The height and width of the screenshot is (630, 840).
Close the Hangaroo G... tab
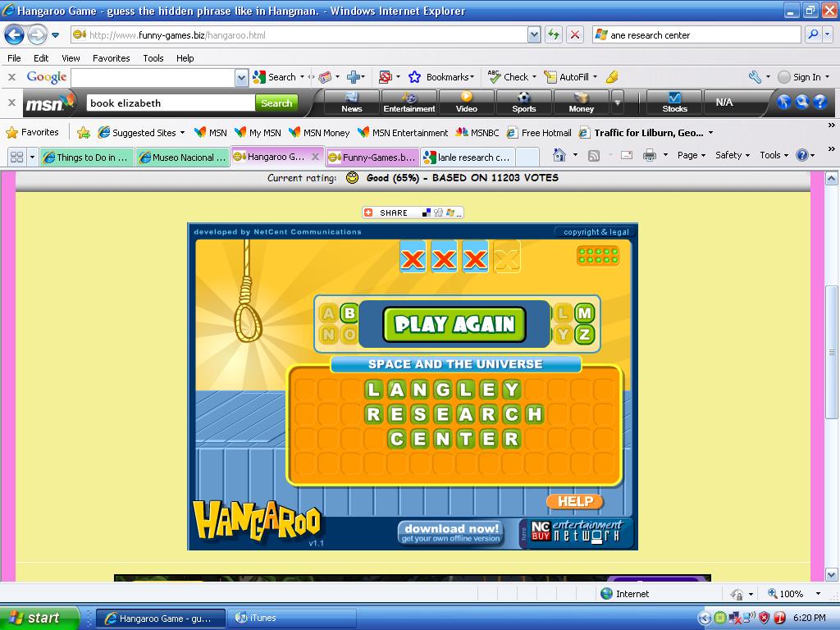coord(316,157)
